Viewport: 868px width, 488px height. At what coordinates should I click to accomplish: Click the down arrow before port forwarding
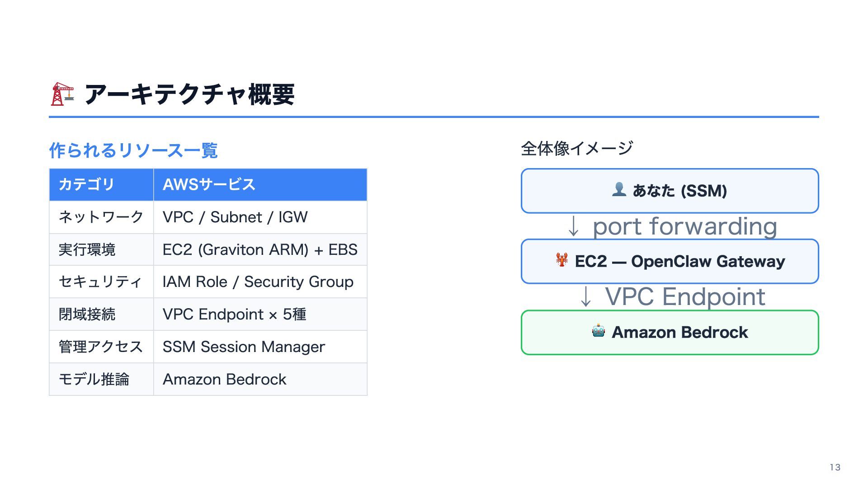(x=573, y=226)
